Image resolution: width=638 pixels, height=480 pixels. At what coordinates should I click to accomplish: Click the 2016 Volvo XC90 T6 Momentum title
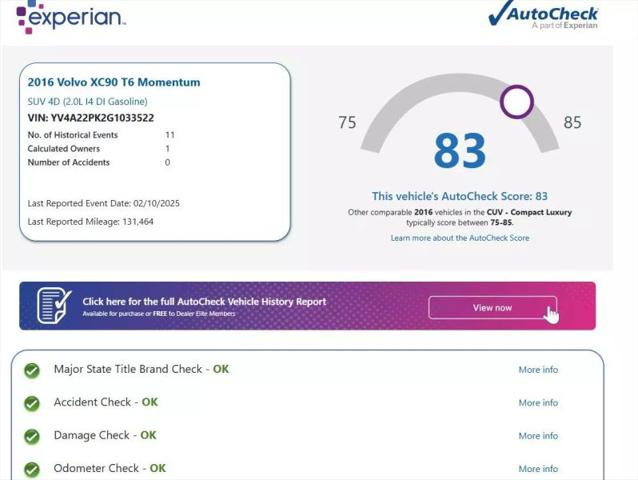pyautogui.click(x=114, y=82)
